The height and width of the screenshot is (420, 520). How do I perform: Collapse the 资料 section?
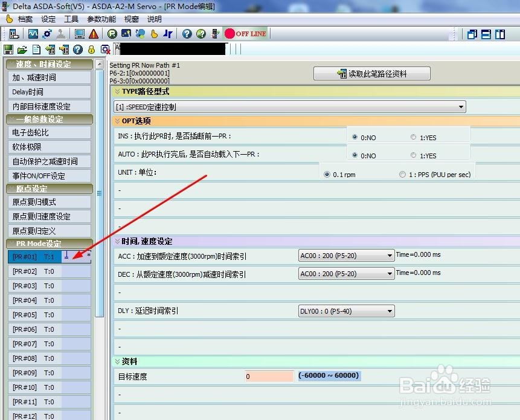click(x=117, y=361)
